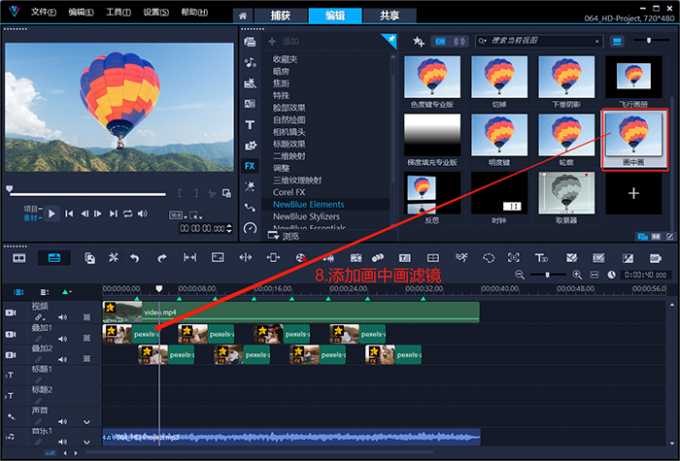This screenshot has width=680, height=461.
Task: Open the 工具 Tools menu
Action: 118,12
